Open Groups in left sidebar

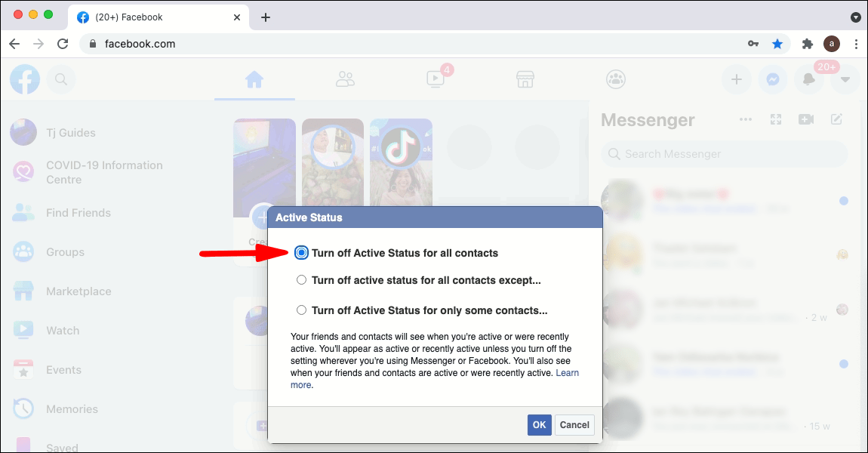click(x=66, y=252)
